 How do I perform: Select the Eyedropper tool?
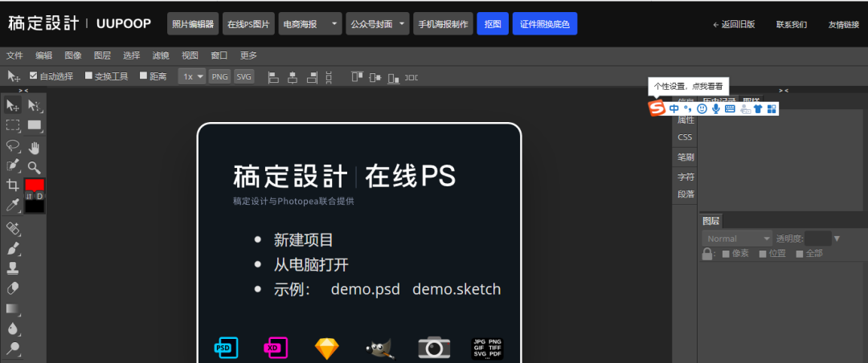13,206
